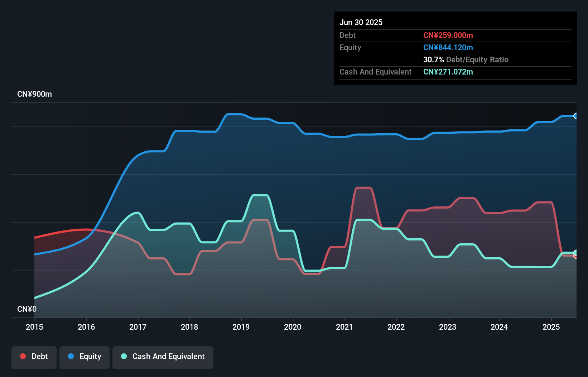Click the red debt peak near 2021
Image resolution: width=588 pixels, height=377 pixels.
tap(363, 188)
